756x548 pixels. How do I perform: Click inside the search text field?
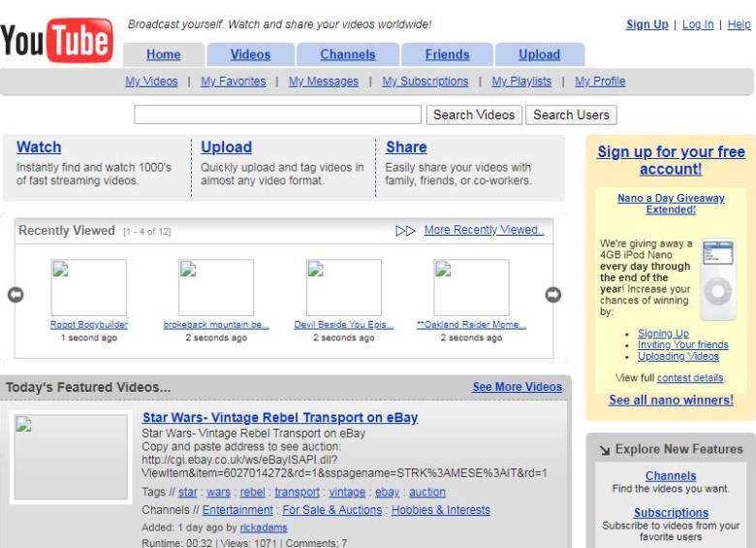tap(278, 114)
